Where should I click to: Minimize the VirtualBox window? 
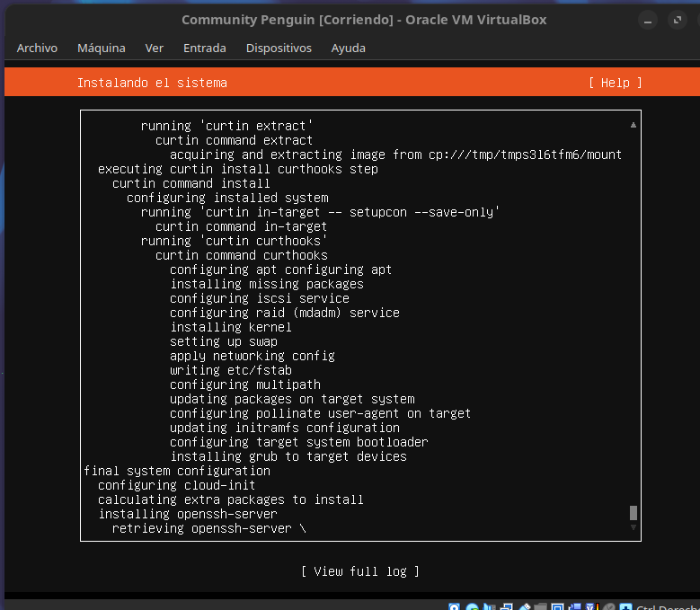click(x=648, y=21)
